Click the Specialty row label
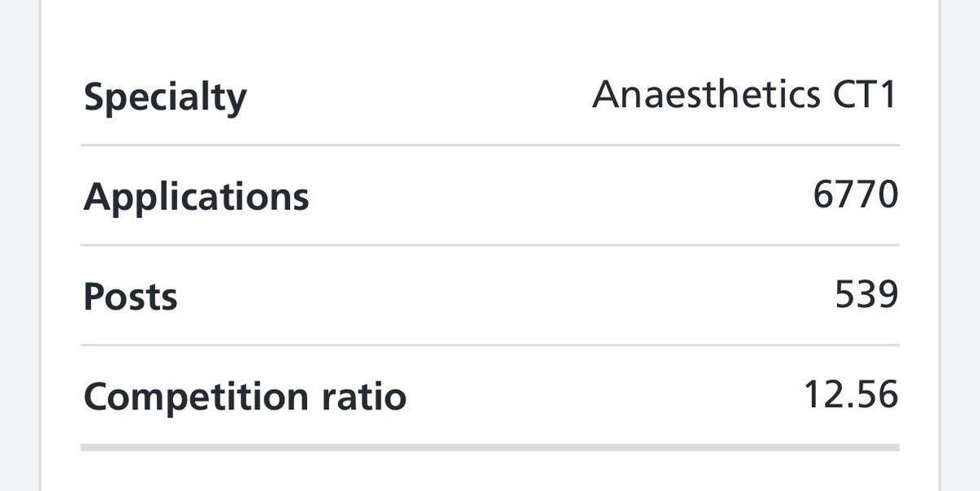 point(164,98)
